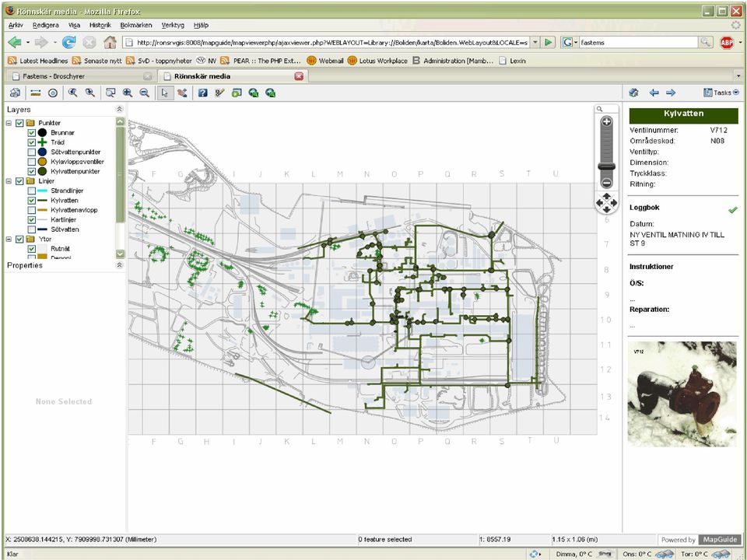Go to next map view
747x560 pixels.
pos(89,93)
